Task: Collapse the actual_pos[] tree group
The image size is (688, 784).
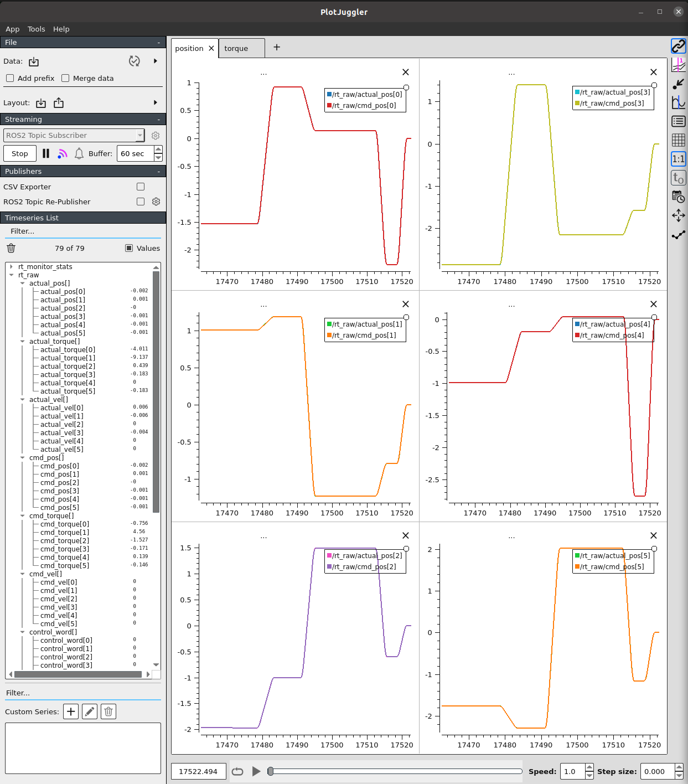Action: (x=23, y=283)
